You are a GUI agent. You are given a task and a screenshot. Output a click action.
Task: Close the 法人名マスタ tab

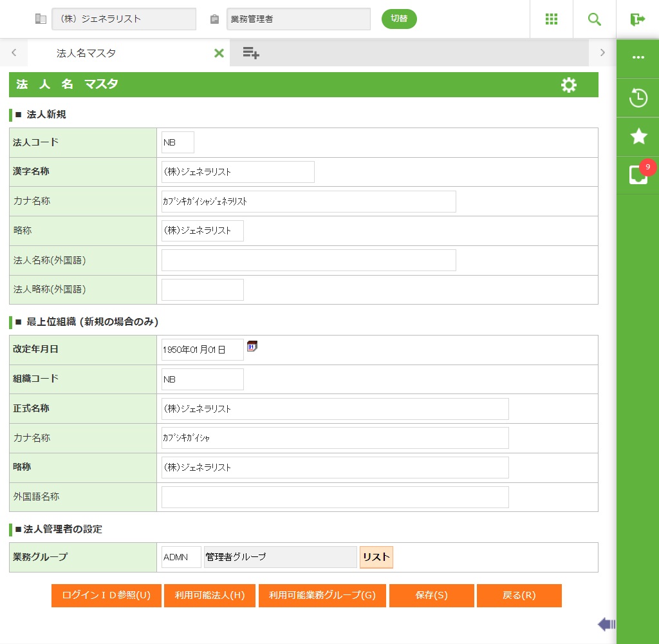point(219,53)
